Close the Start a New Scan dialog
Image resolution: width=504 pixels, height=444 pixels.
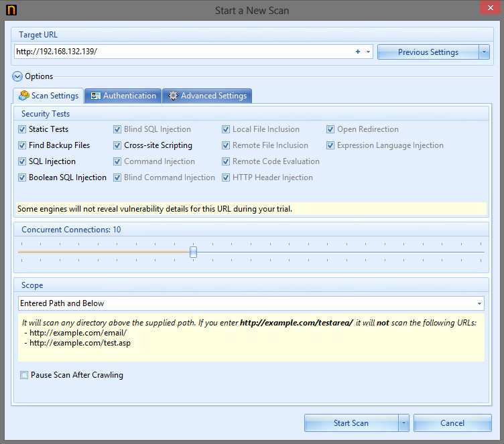pos(490,8)
